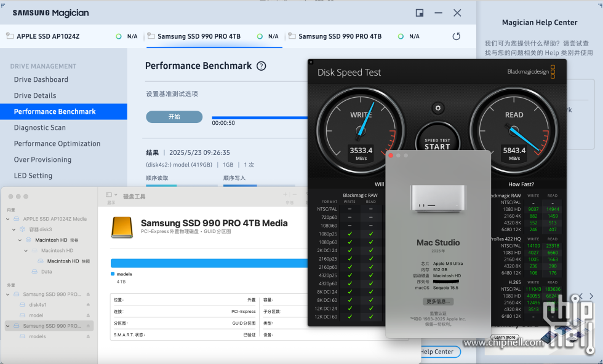Viewport: 603px width, 364px height.
Task: Click the WRITE speed gauge
Action: (361, 131)
